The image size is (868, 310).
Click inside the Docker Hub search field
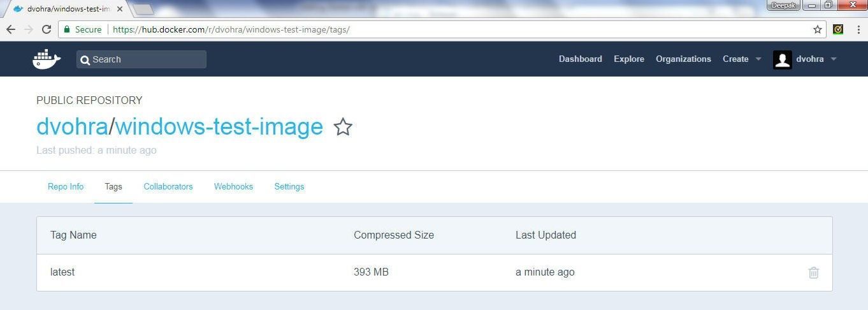coord(141,59)
